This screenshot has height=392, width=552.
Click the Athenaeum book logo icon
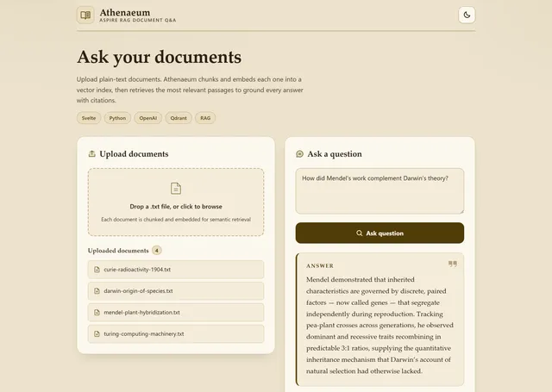(85, 16)
